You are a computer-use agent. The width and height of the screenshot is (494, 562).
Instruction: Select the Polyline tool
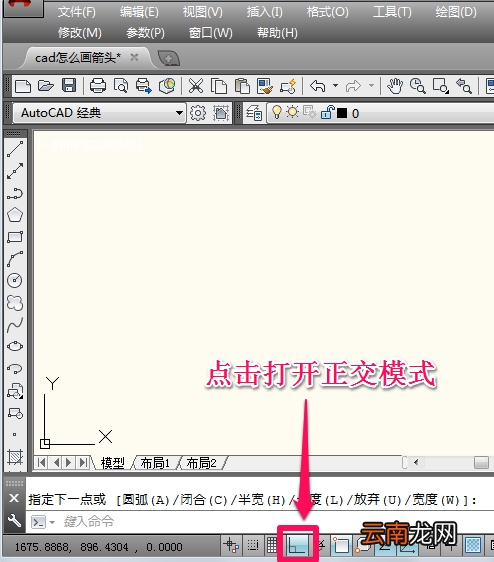point(15,193)
